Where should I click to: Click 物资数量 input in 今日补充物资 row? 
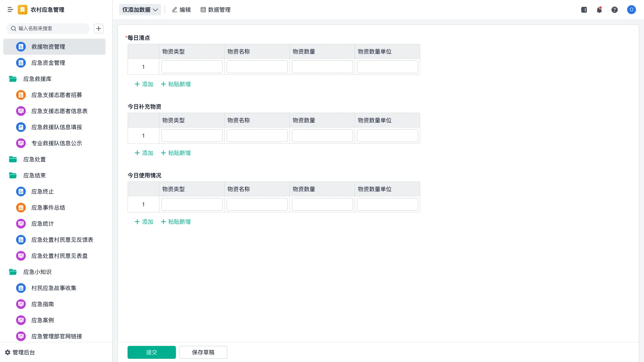(322, 136)
